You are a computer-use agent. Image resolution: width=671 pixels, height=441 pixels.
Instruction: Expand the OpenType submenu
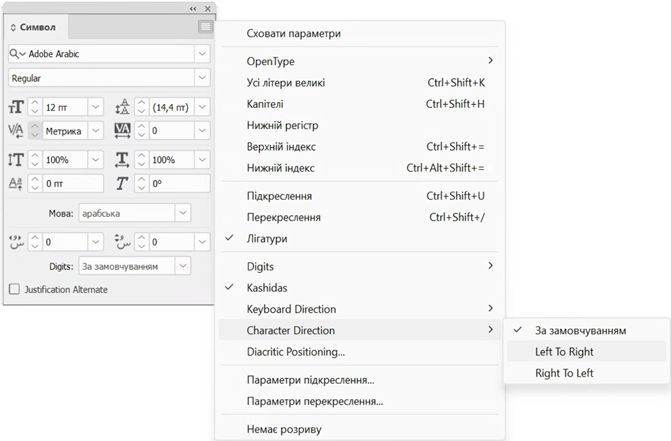click(x=359, y=61)
